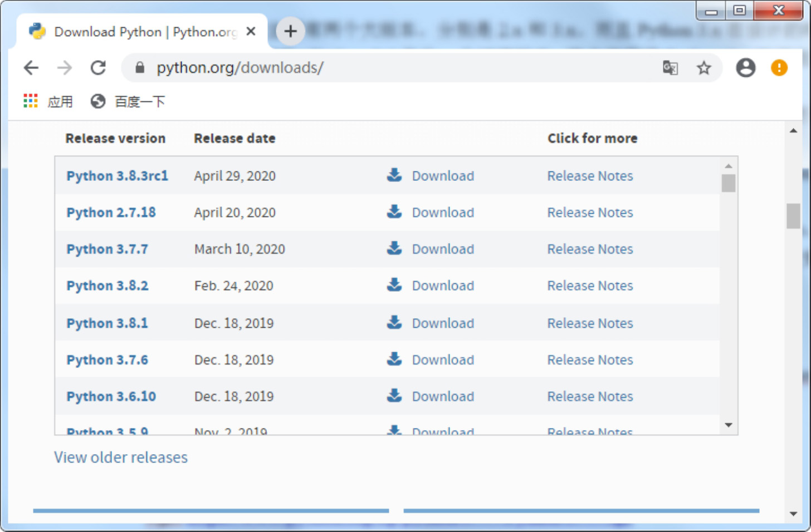Open the translate page icon
Image resolution: width=811 pixels, height=532 pixels.
tap(670, 68)
